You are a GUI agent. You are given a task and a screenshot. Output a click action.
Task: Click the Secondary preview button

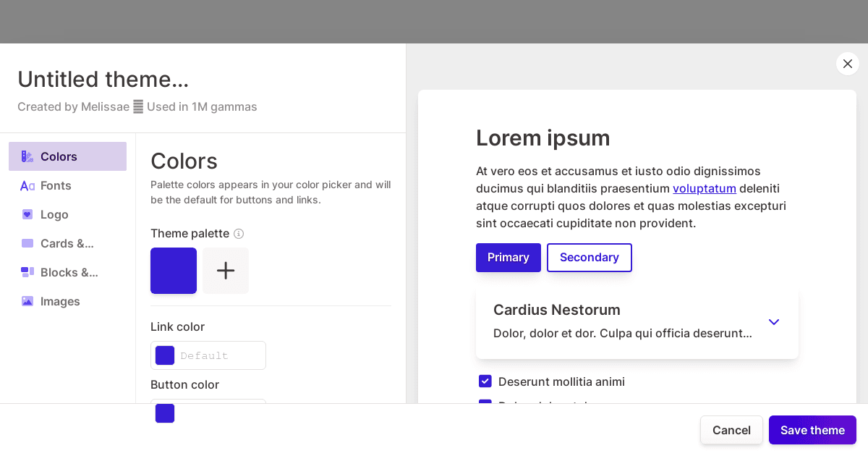coord(590,258)
